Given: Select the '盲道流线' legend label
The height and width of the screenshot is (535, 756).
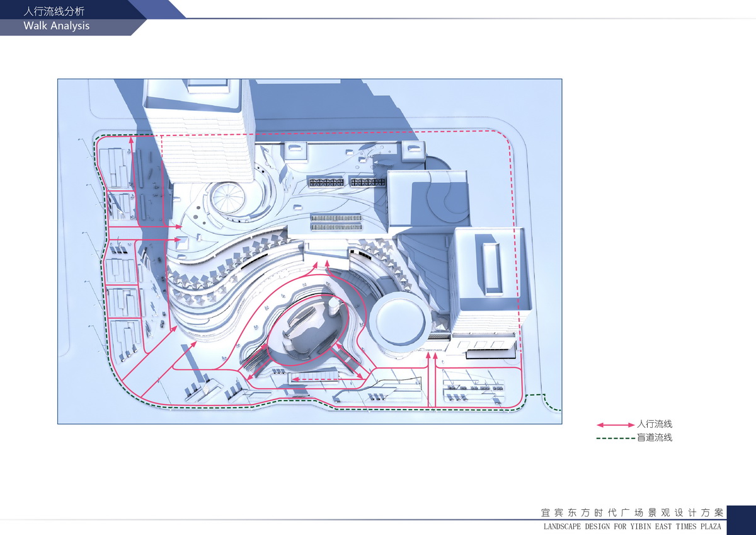Looking at the screenshot, I should [x=655, y=437].
